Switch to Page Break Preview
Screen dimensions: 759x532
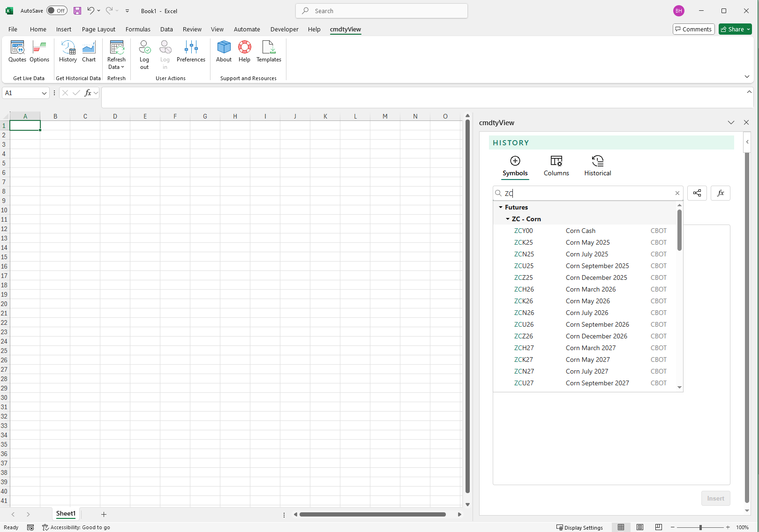coord(658,527)
